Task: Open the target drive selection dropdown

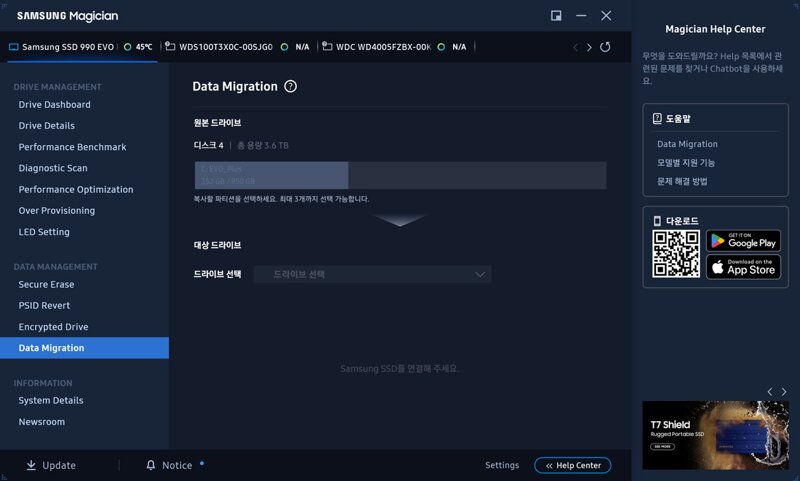Action: (x=372, y=274)
